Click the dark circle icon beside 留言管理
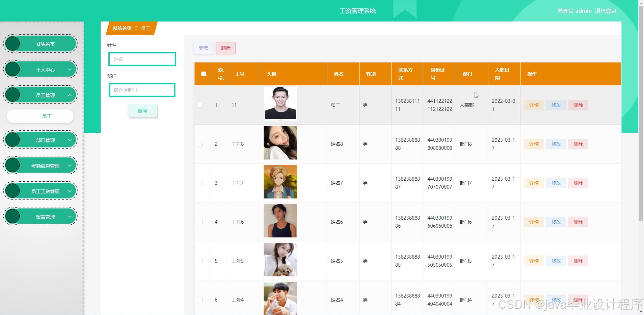Image resolution: width=644 pixels, height=315 pixels. pos(13,216)
